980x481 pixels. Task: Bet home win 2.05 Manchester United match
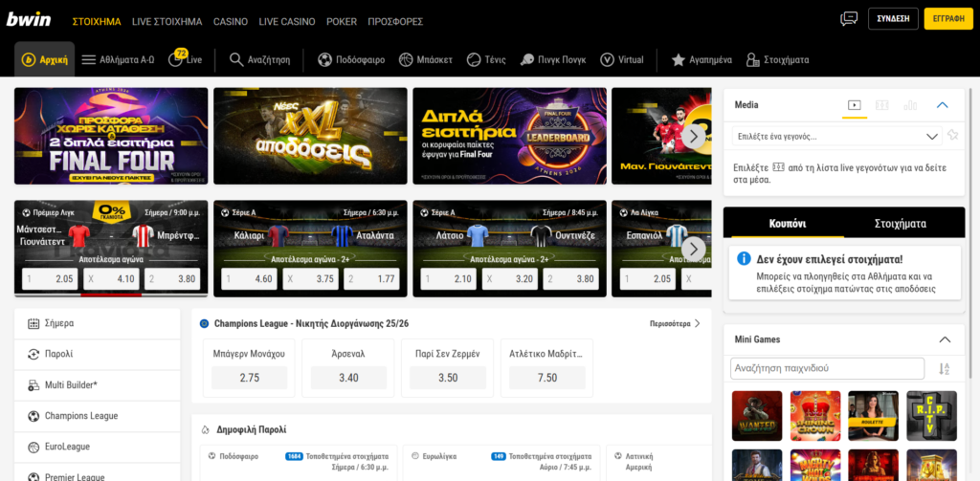(x=50, y=279)
